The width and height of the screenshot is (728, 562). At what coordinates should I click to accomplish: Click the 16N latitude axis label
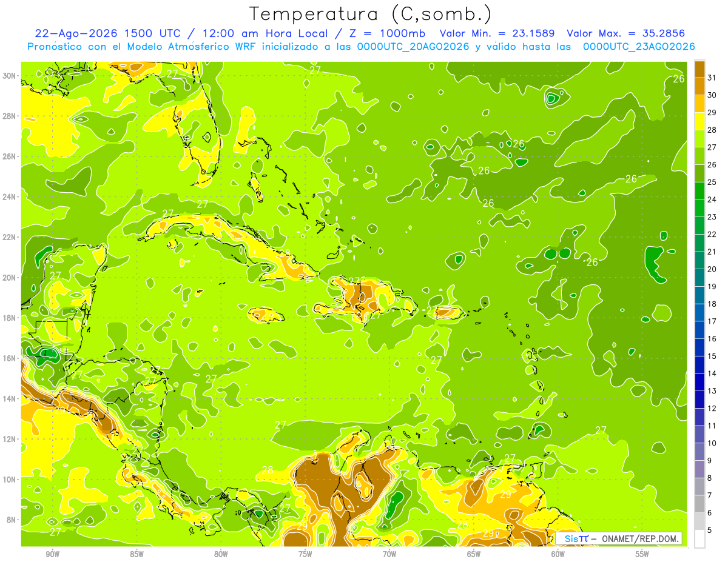10,358
